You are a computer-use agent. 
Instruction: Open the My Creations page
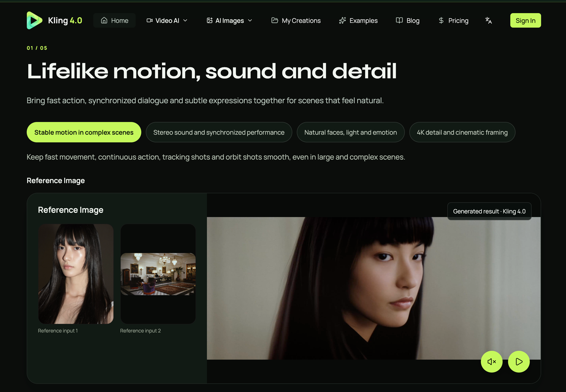296,20
